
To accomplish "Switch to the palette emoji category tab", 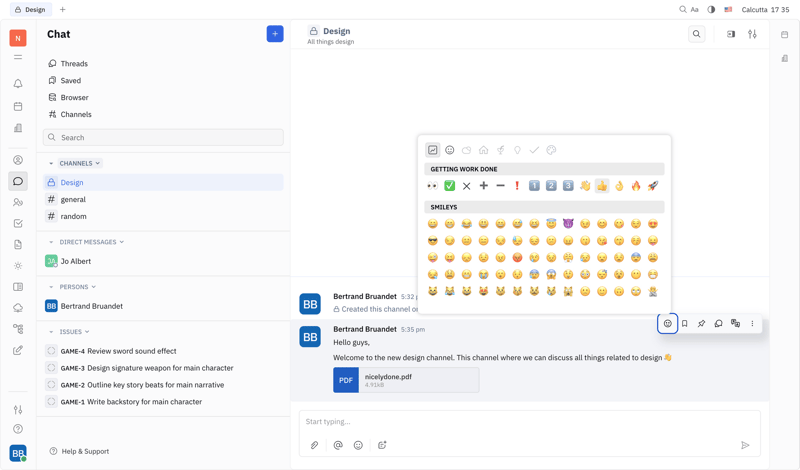I will (x=551, y=150).
